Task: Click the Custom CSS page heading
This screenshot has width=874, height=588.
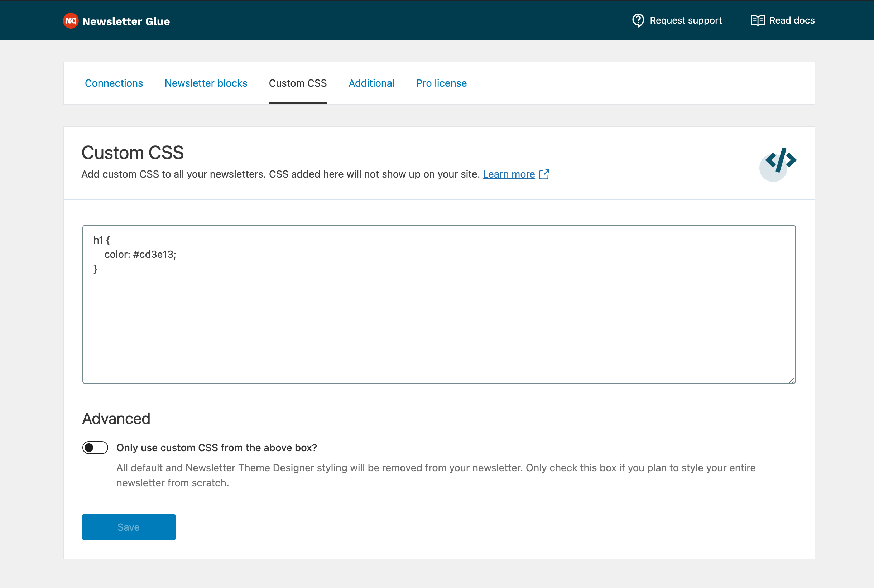Action: [133, 153]
